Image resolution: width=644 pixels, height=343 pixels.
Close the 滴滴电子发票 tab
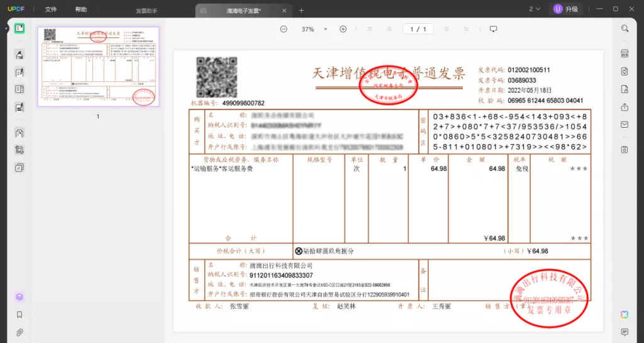[x=284, y=11]
